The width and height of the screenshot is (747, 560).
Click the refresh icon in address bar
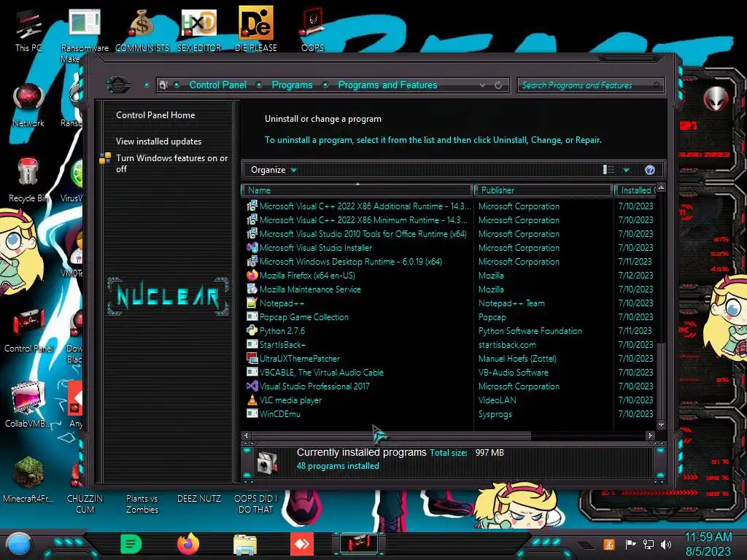[x=498, y=85]
